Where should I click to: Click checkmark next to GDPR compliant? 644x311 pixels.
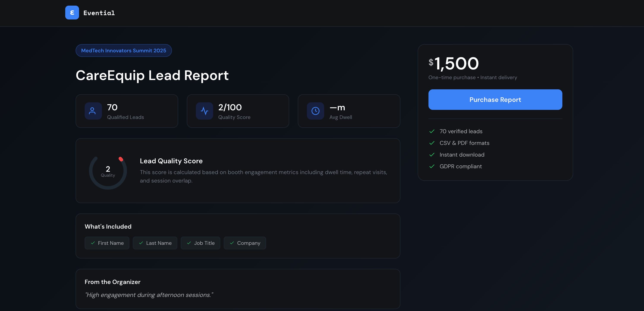tap(432, 166)
